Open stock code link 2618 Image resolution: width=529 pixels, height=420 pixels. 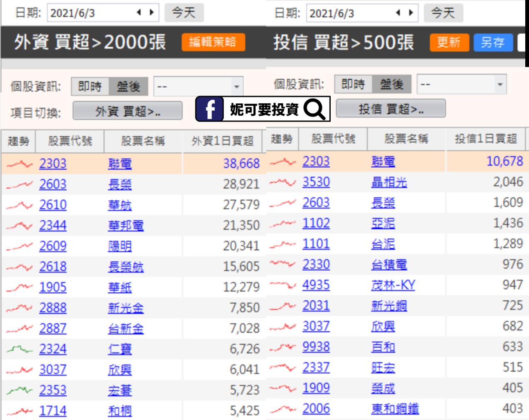click(53, 267)
